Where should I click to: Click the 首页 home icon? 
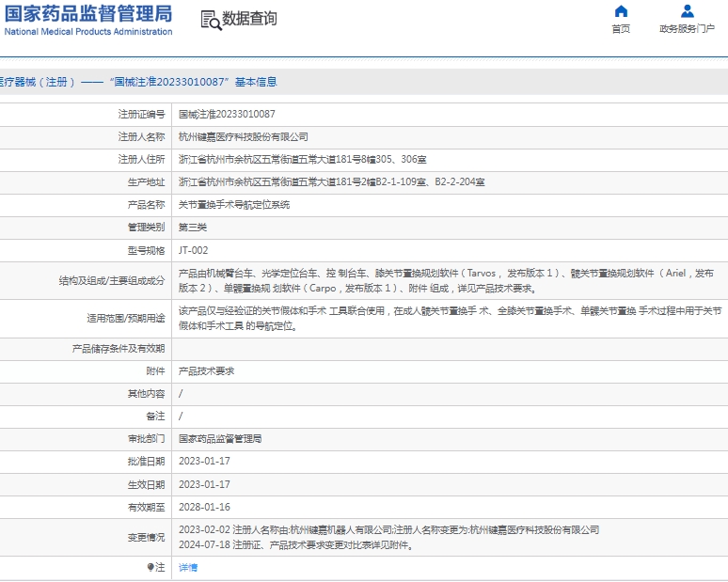(x=621, y=11)
